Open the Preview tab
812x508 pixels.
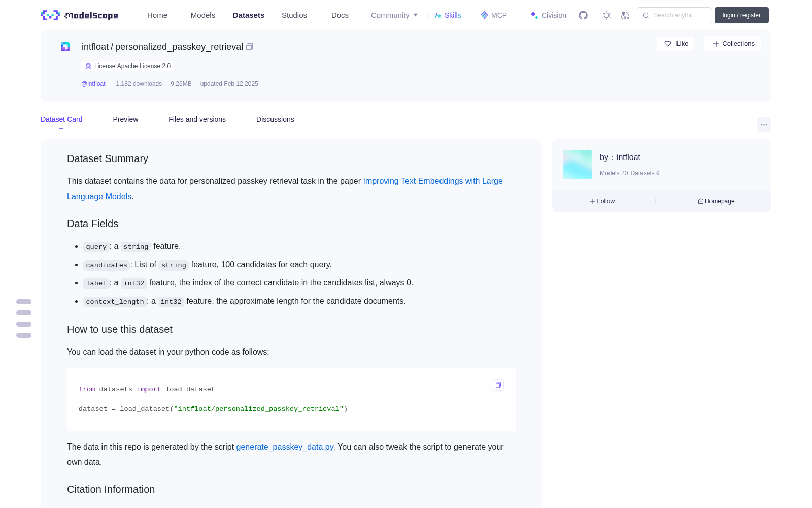coord(125,119)
